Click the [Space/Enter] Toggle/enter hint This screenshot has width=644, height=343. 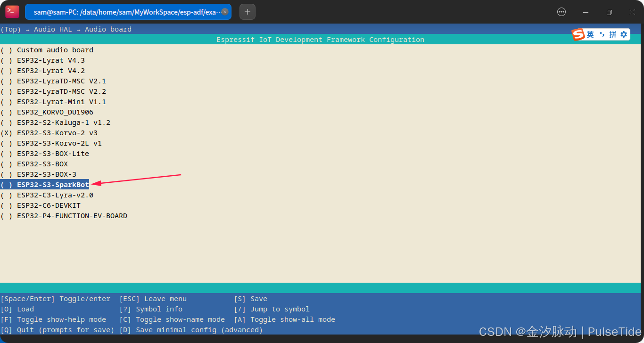(55, 299)
